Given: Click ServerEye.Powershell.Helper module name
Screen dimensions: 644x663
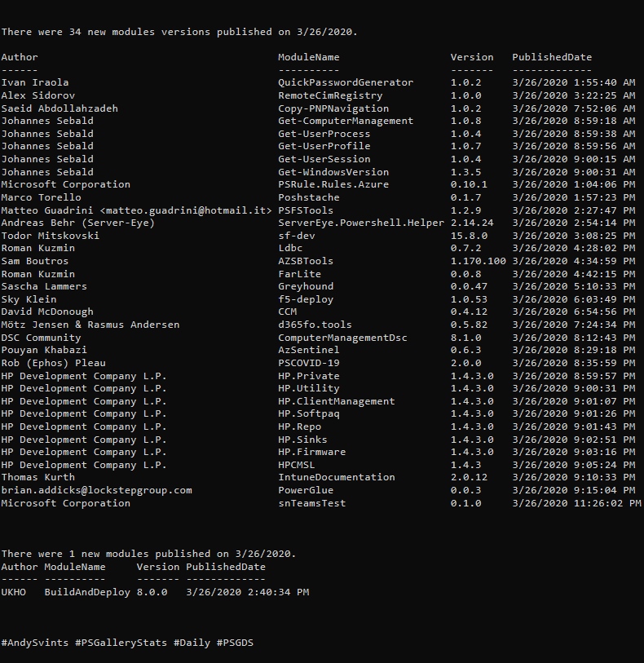Looking at the screenshot, I should click(x=361, y=223).
